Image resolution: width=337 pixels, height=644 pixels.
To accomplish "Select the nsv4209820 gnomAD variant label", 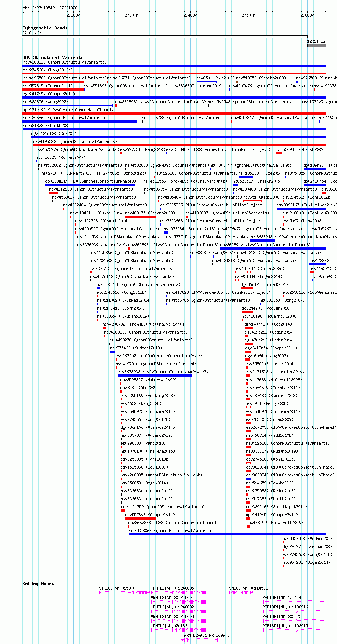I will [x=65, y=62].
